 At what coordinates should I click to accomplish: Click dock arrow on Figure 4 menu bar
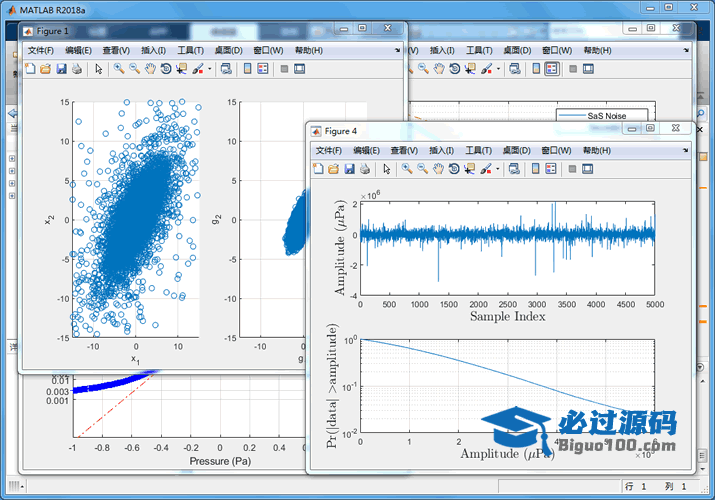click(x=685, y=150)
